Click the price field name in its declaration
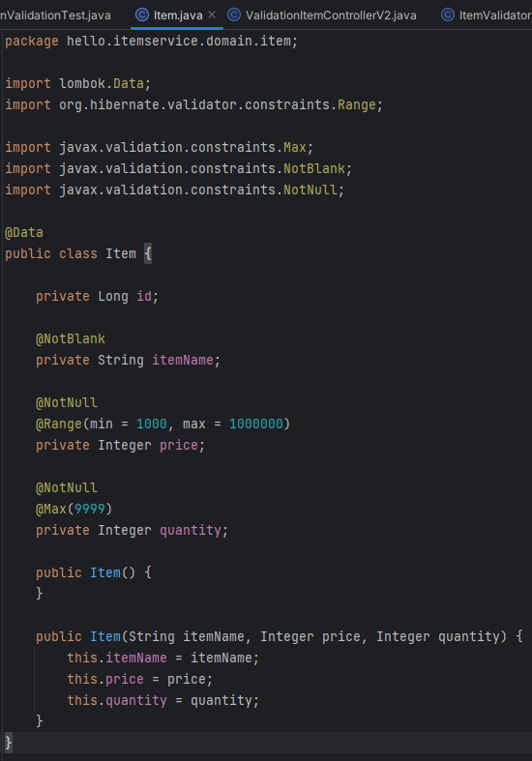Screen dimensions: 532x761 [179, 445]
